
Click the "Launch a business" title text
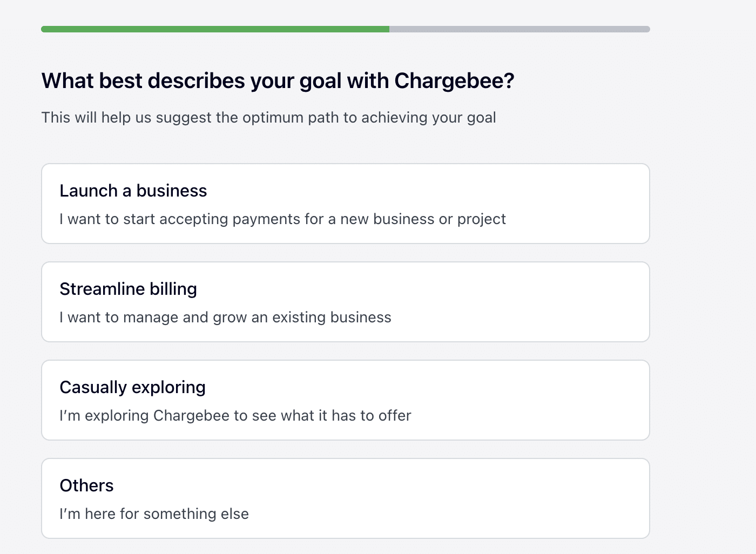(133, 191)
